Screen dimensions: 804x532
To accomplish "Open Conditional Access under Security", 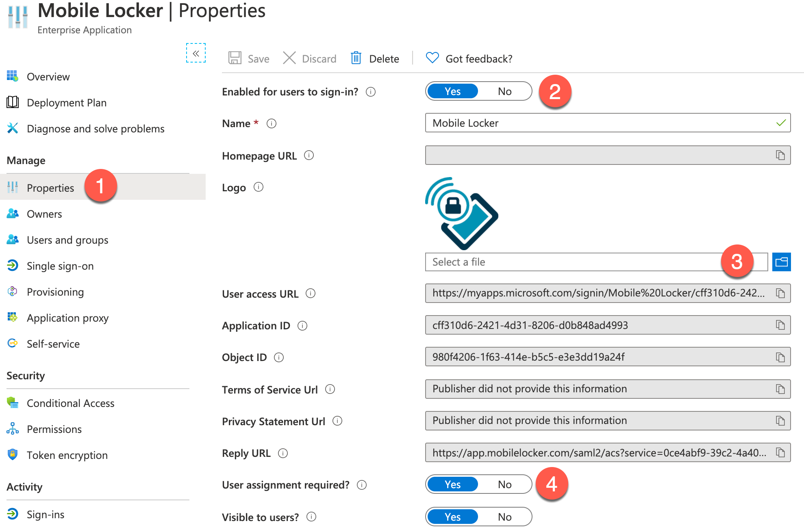I will click(70, 403).
